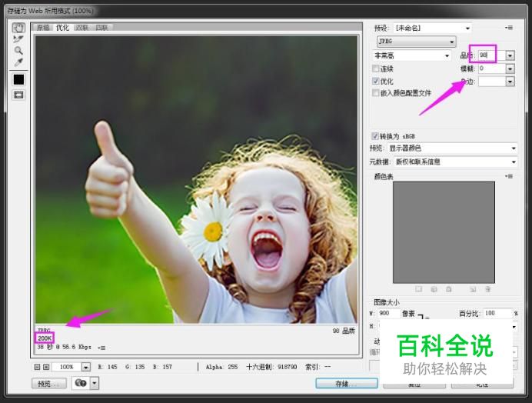Screen dimensions: 532x403
Task: Click the 存储... save button
Action: [x=347, y=384]
